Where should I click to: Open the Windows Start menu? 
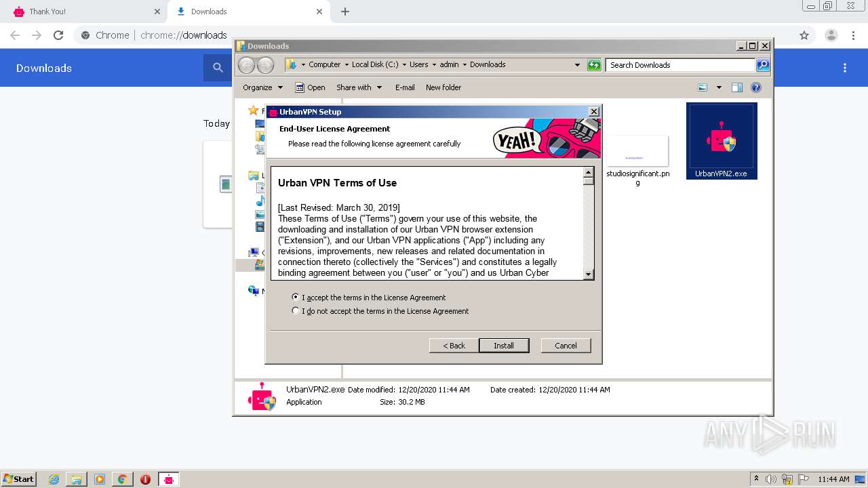[x=19, y=479]
